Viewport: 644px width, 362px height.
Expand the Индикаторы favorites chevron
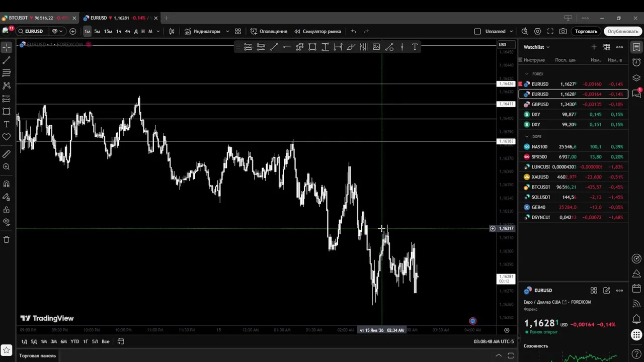click(x=227, y=31)
